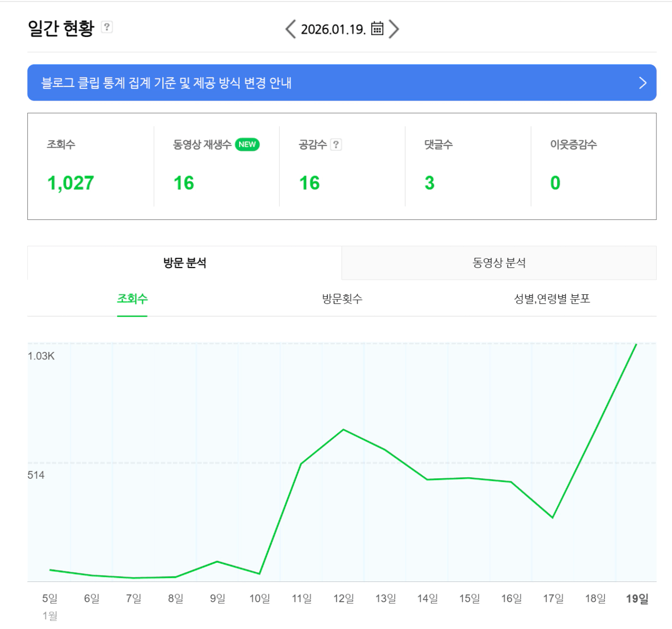Click the 조회수 1,027 stat

pos(71,183)
